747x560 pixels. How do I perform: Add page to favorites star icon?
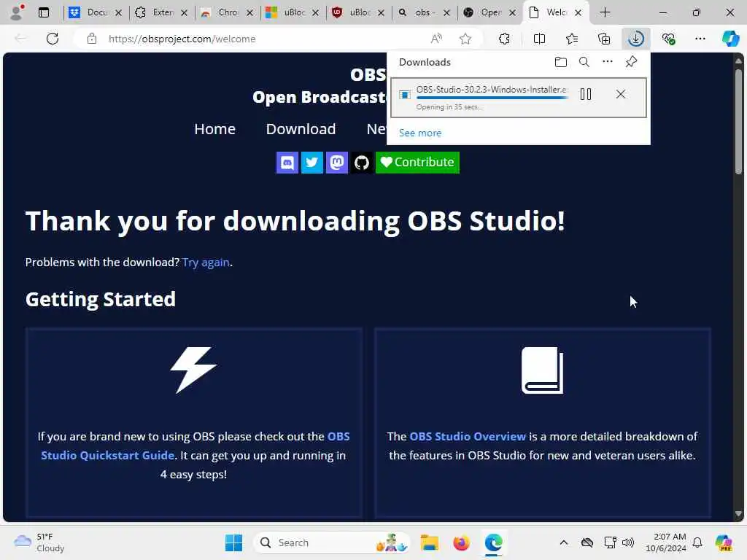465,39
